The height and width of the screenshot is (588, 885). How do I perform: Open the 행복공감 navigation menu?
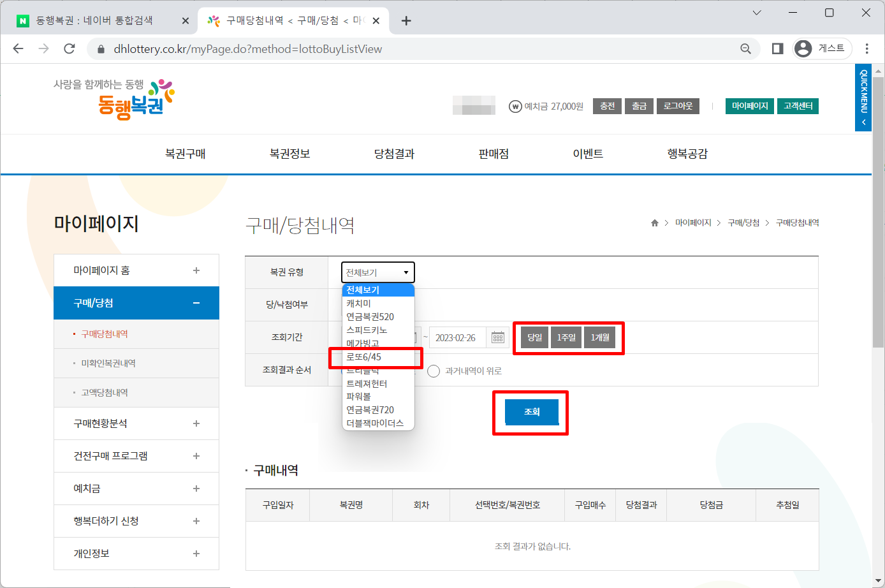[688, 154]
